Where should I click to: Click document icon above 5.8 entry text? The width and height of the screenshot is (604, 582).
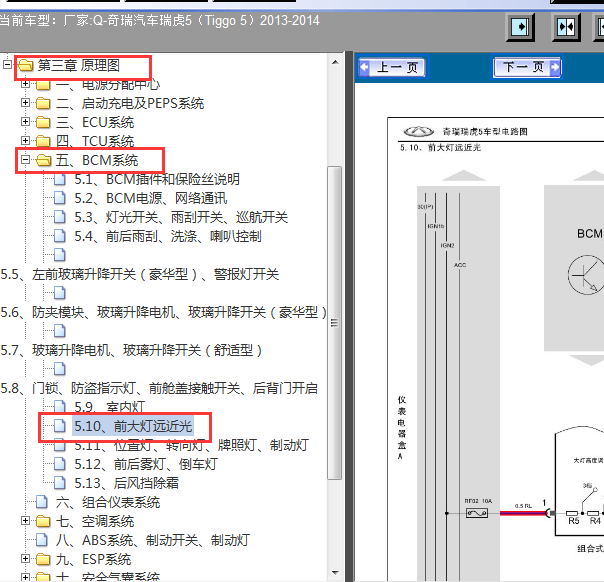59,369
